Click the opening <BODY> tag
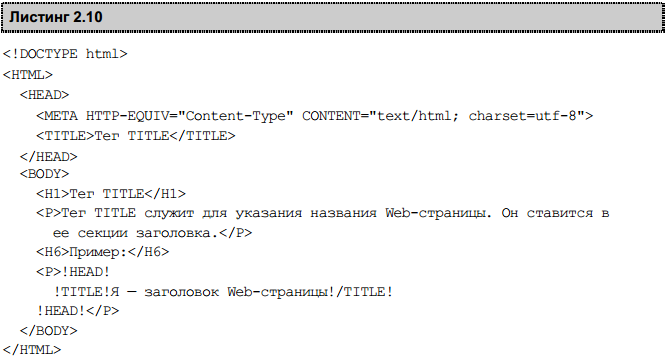669x361 pixels. coord(44,174)
